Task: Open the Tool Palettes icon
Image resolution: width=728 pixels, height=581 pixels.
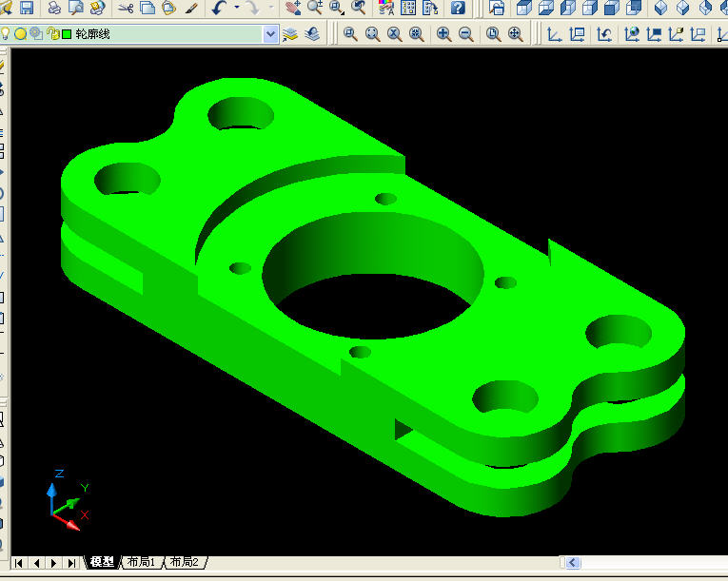Action: click(430, 8)
